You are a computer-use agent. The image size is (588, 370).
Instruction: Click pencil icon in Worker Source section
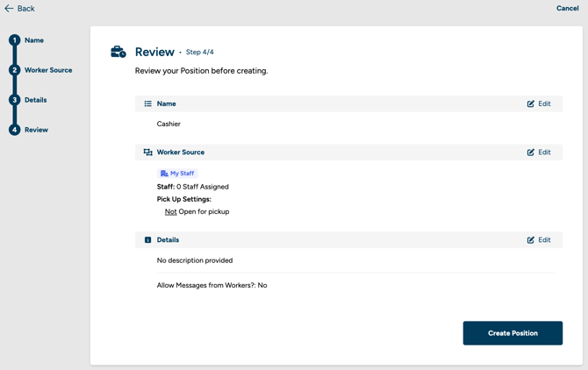531,153
